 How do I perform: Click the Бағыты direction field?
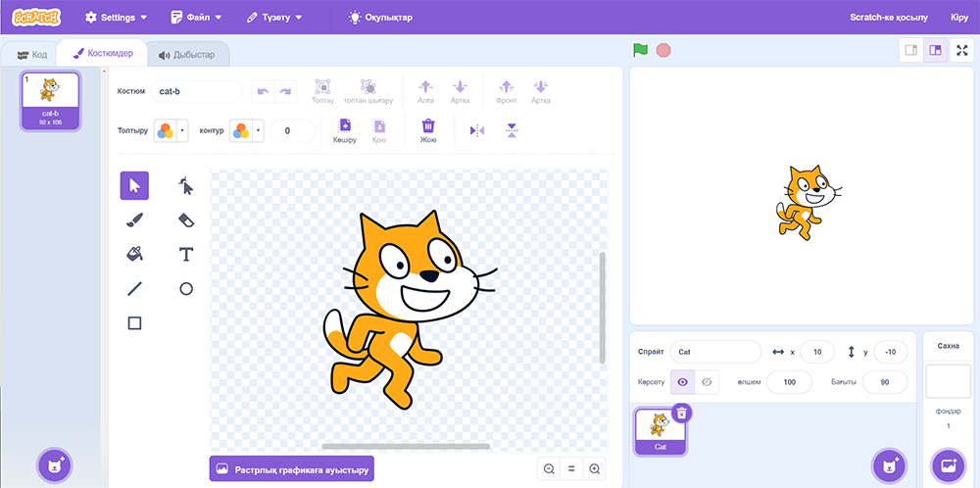point(884,382)
